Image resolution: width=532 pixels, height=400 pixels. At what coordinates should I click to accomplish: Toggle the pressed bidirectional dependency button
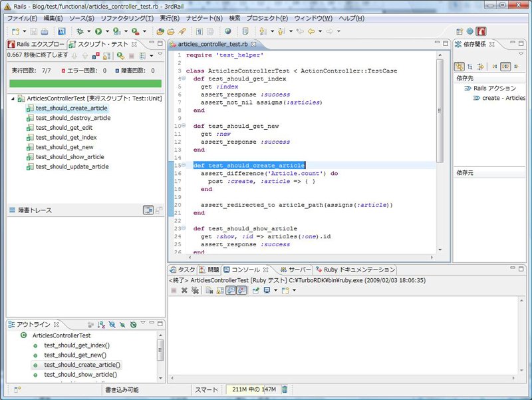pyautogui.click(x=505, y=67)
